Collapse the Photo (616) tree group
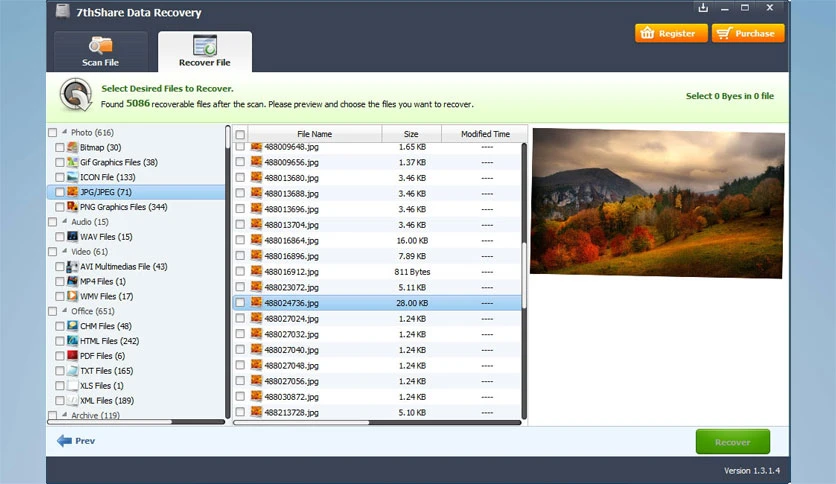Image resolution: width=836 pixels, height=484 pixels. coord(65,132)
